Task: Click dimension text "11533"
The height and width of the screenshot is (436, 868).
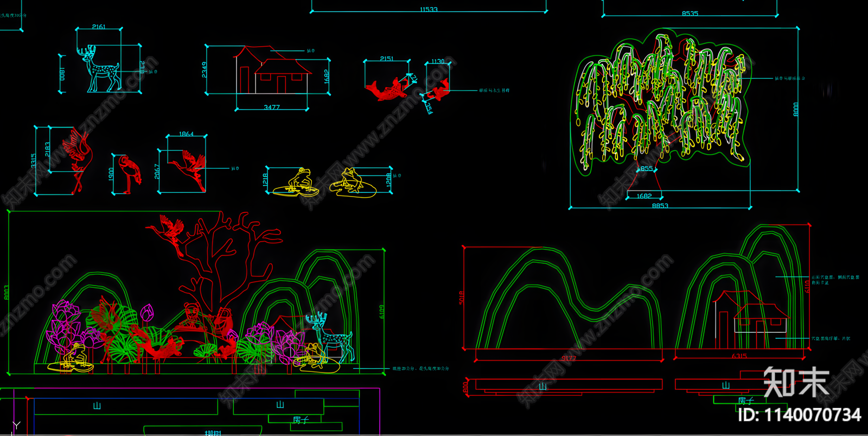Action: click(429, 9)
